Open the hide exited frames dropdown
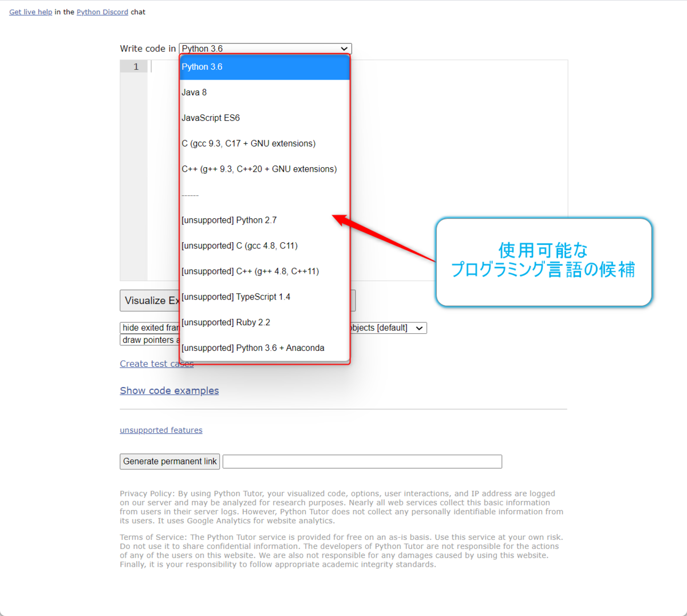 click(150, 328)
